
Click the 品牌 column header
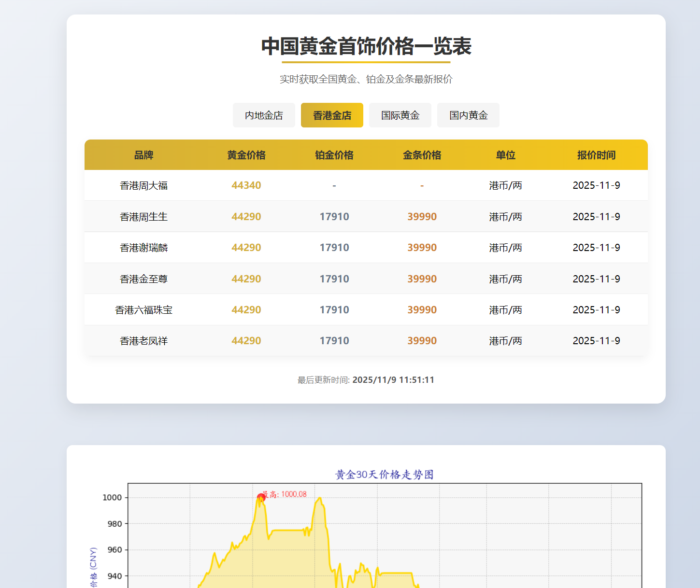[x=143, y=155]
